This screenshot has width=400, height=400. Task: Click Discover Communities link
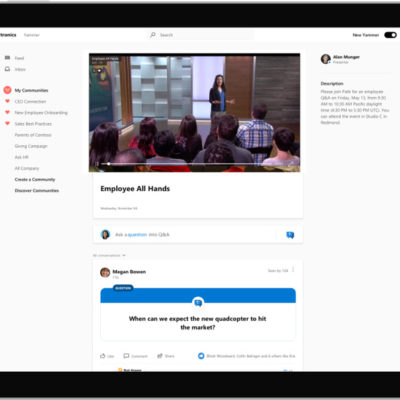pos(37,191)
